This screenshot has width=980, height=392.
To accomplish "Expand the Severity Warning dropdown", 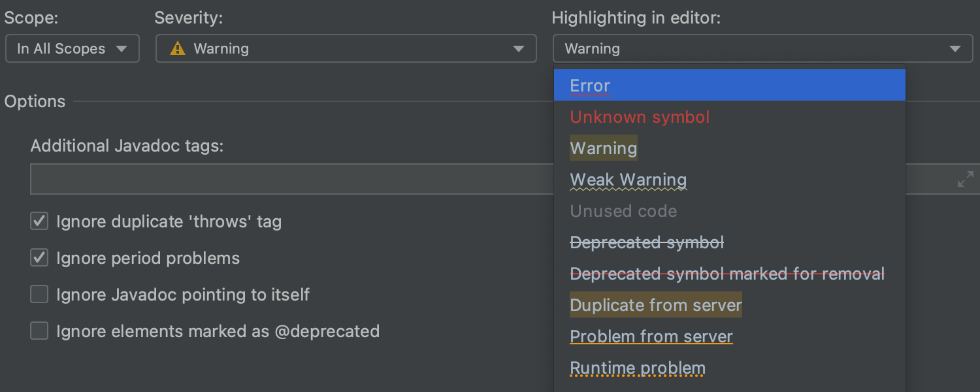I will (346, 49).
